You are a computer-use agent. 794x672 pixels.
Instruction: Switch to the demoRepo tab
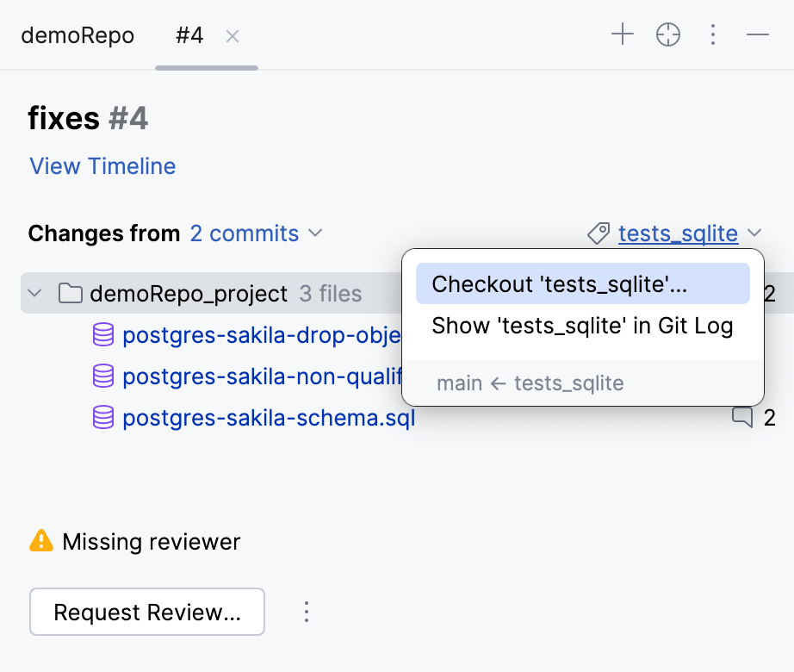coord(78,36)
